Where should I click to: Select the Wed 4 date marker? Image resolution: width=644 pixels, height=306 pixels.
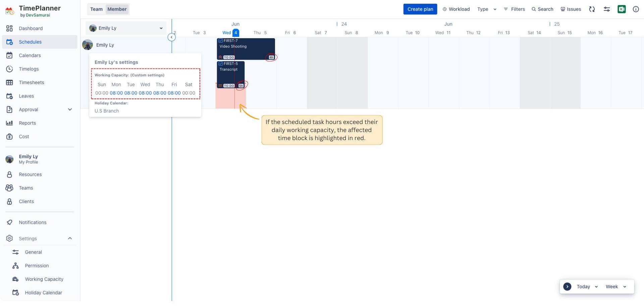(x=235, y=33)
